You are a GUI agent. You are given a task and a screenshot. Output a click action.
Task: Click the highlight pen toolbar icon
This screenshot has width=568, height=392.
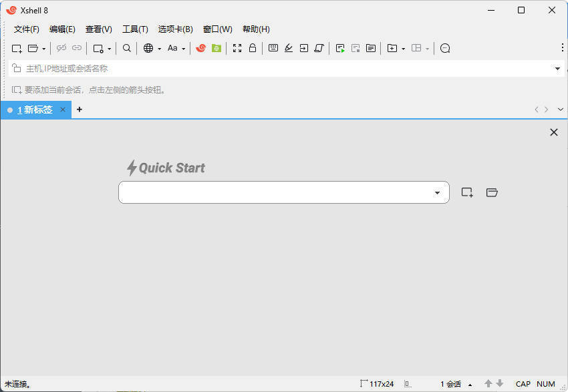(288, 48)
